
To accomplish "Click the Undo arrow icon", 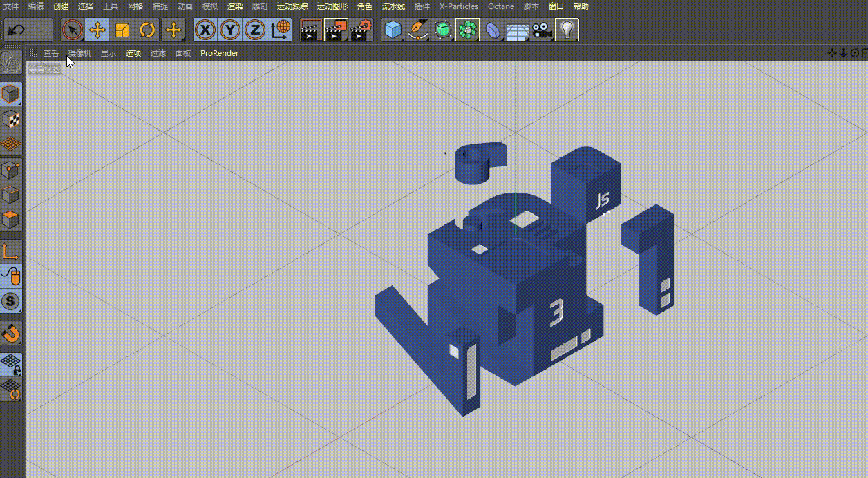I will pos(17,30).
